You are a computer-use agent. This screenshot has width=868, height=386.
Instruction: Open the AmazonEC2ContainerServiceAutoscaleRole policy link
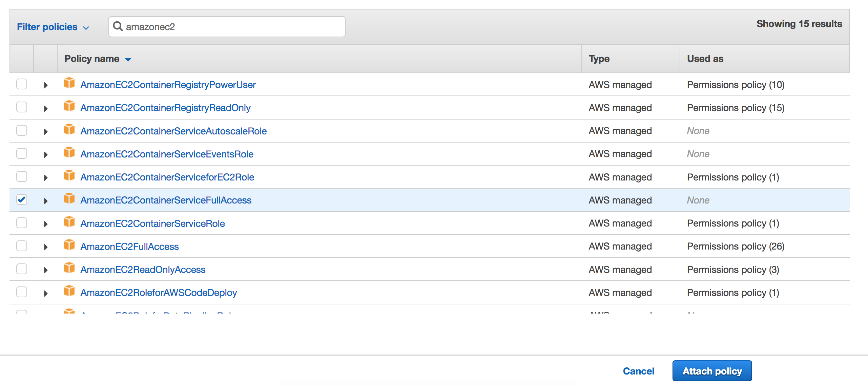(x=173, y=131)
